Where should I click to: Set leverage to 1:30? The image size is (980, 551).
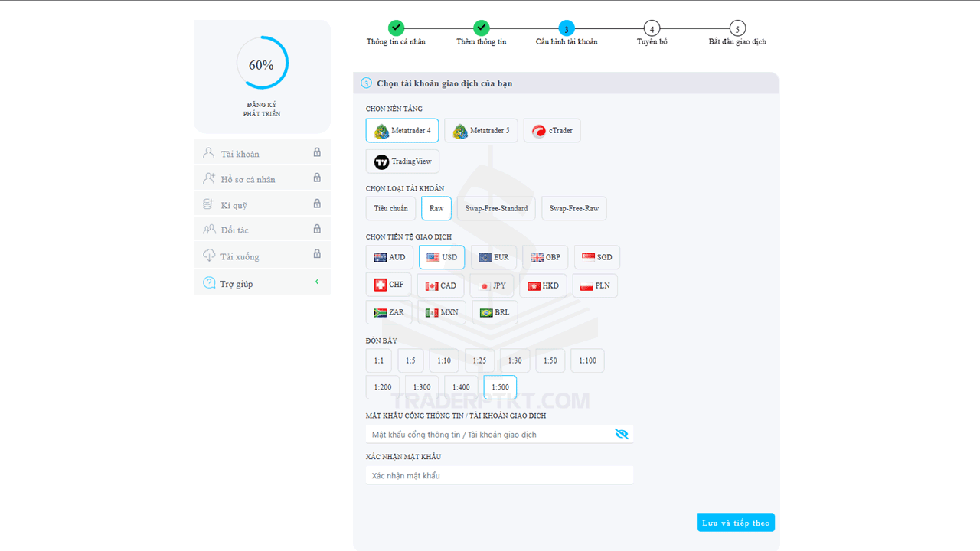(x=514, y=360)
